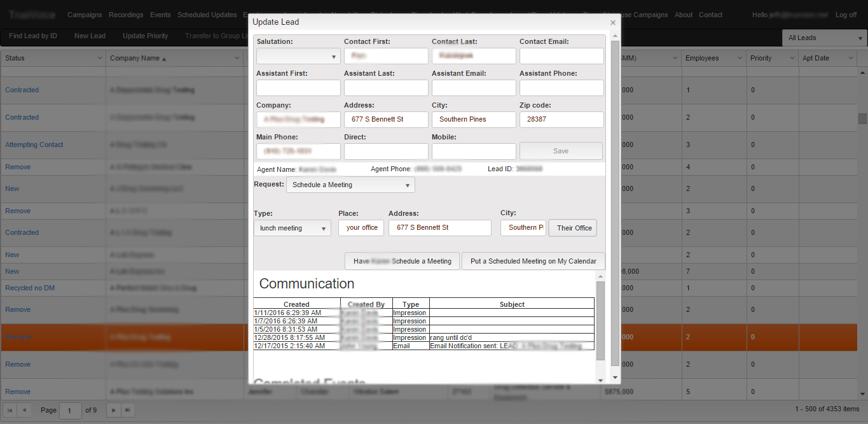Close the Update Lead dialog
This screenshot has height=424, width=868.
tap(612, 23)
